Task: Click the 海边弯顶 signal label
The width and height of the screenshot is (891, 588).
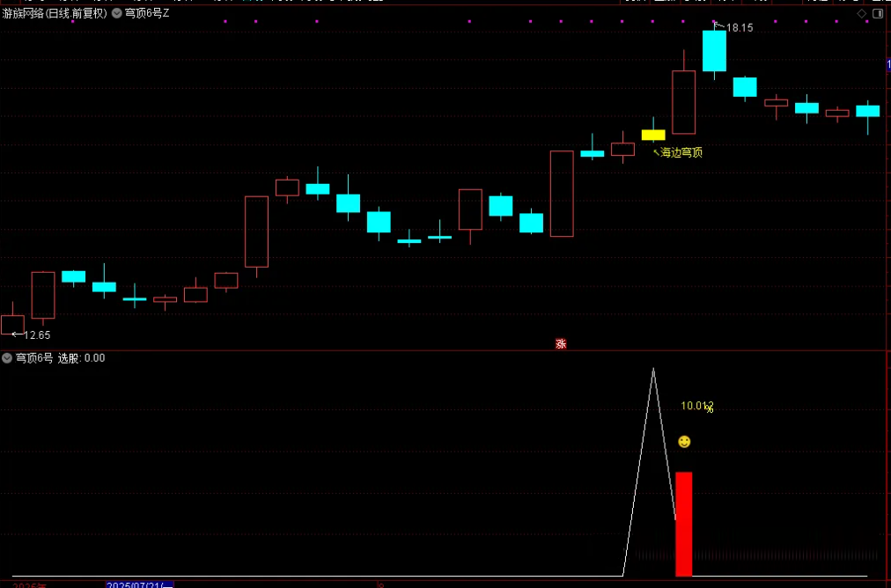Action: coord(681,152)
